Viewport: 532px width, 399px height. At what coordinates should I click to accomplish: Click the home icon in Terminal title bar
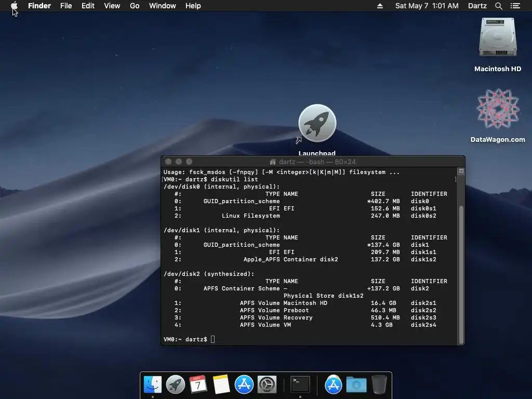[x=272, y=162]
